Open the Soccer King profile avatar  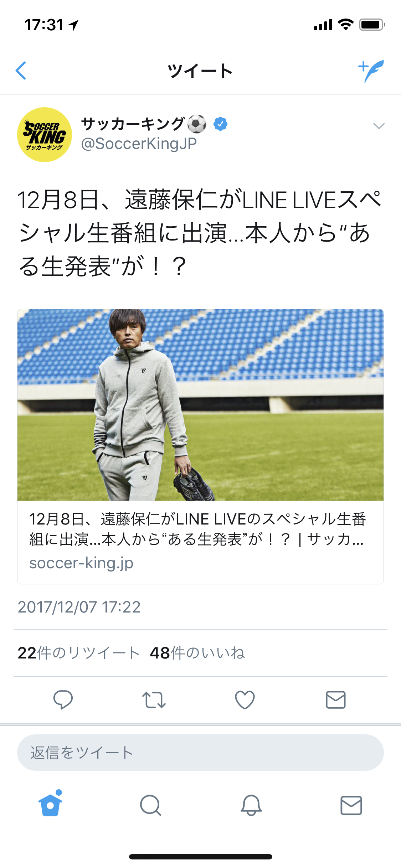click(x=45, y=135)
